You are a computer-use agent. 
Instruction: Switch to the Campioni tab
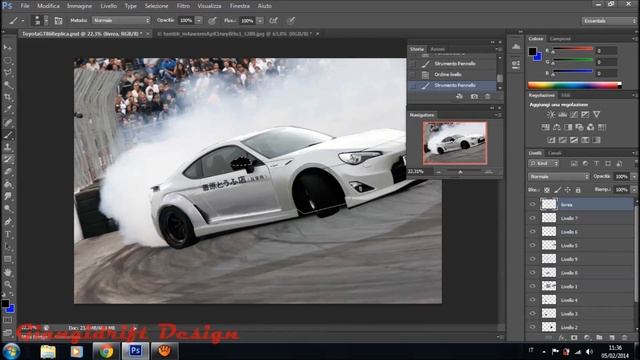click(560, 39)
